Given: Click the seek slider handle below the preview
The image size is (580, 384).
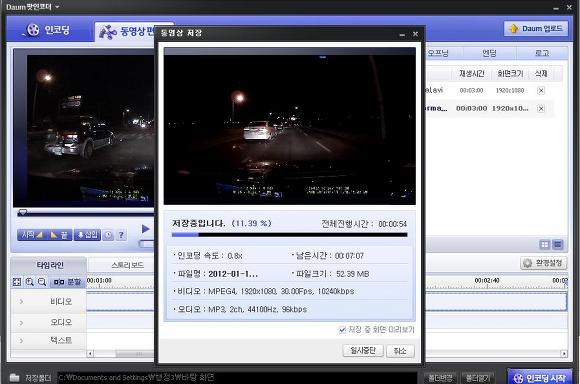Looking at the screenshot, I should pyautogui.click(x=23, y=212).
